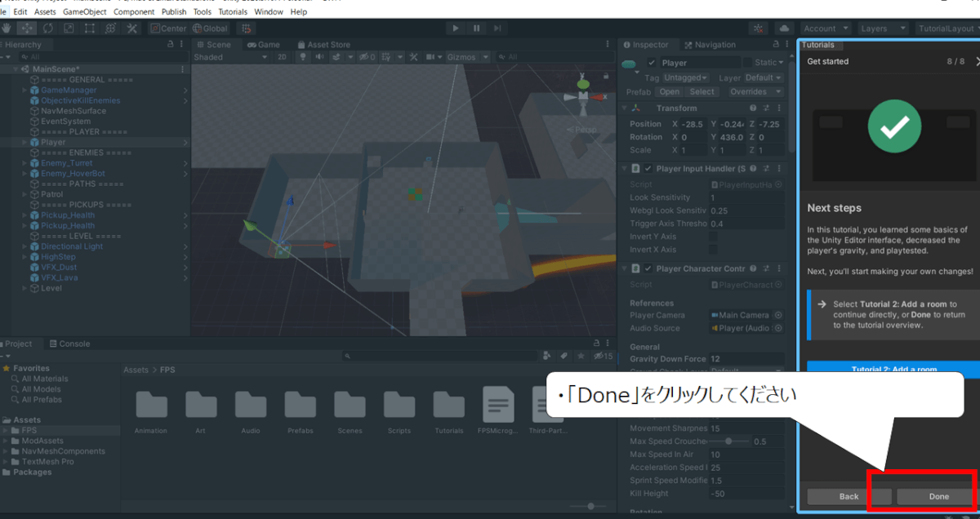Open the custom editor tools
Image resolution: width=980 pixels, height=519 pixels.
tap(132, 29)
